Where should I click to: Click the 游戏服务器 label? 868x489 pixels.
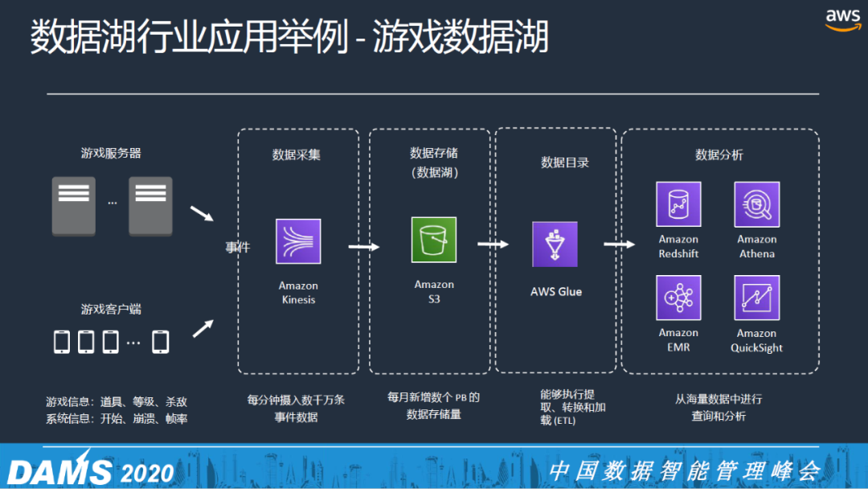[x=111, y=154]
